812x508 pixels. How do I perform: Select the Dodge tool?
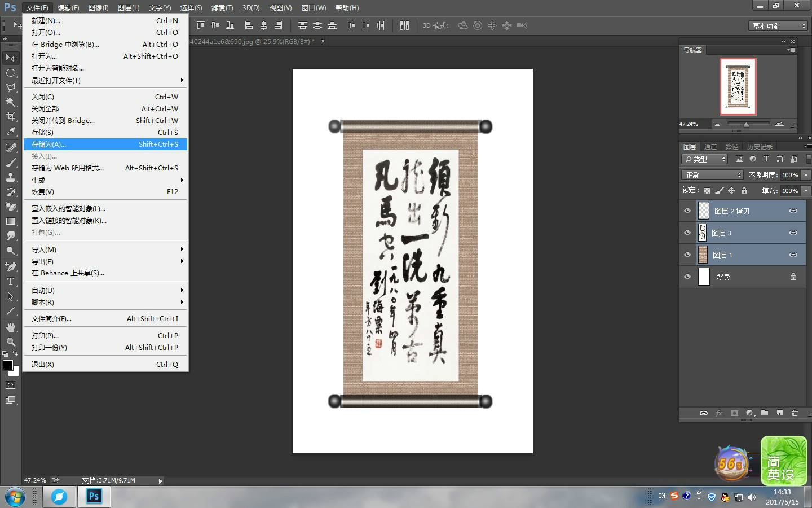click(11, 251)
